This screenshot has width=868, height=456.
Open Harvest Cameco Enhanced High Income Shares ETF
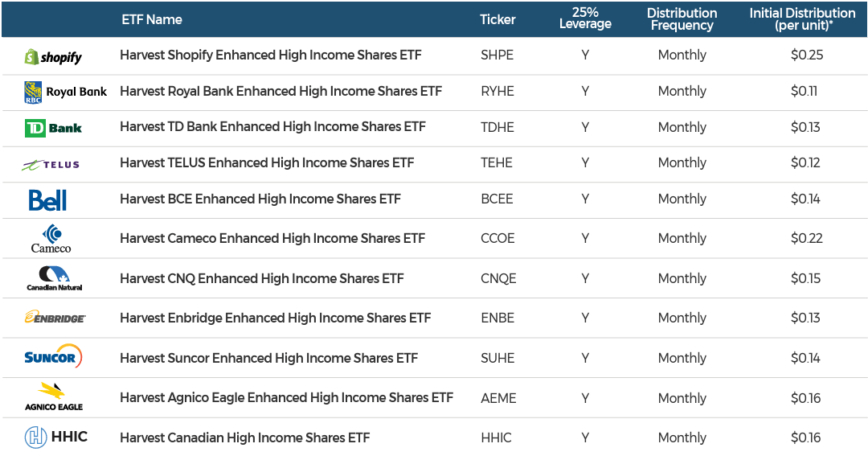272,239
